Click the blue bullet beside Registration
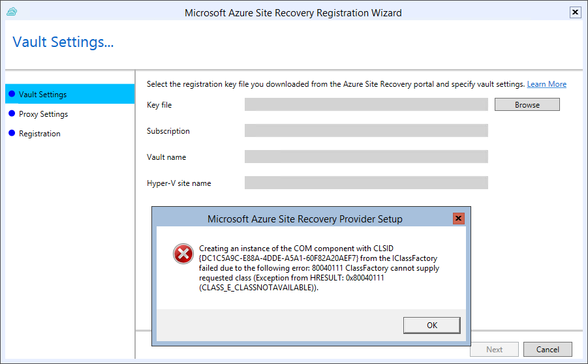Screen dimensions: 588x364 pos(12,132)
